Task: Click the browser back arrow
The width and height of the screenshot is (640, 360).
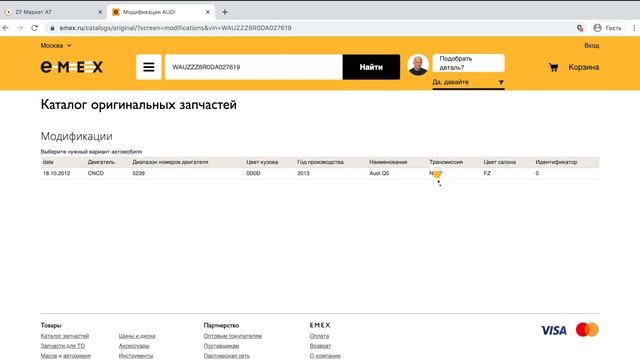Action: [6, 28]
